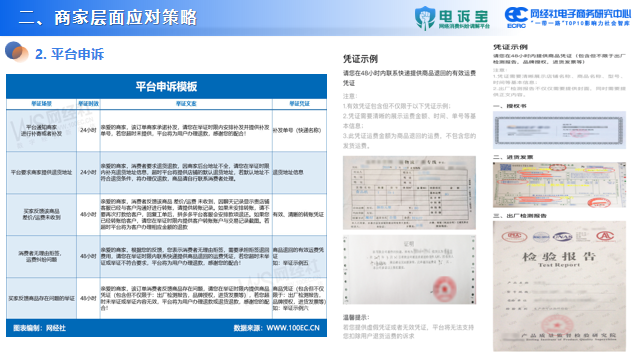Click the 平台要求商家提供退货地址 row cell
Screen dimensions: 640x360
[x=41, y=172]
